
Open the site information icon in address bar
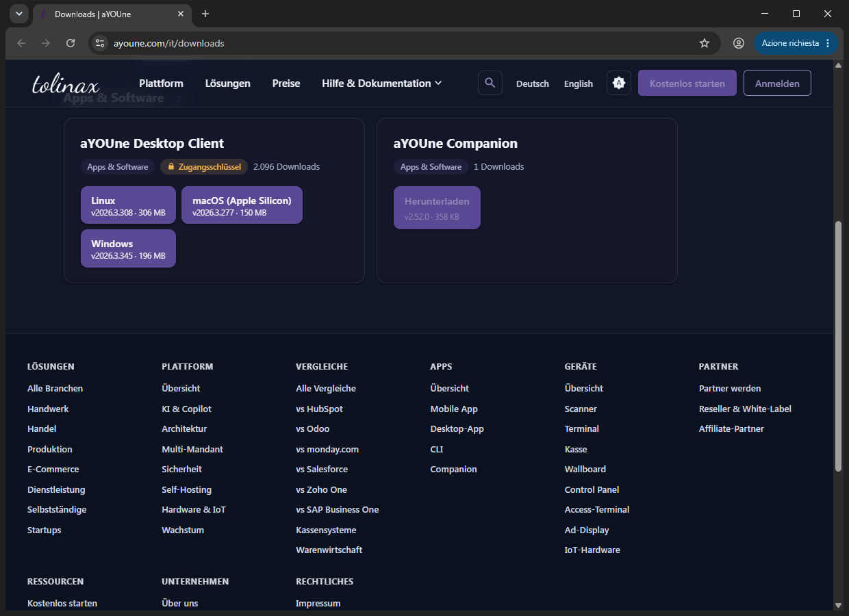pos(100,43)
